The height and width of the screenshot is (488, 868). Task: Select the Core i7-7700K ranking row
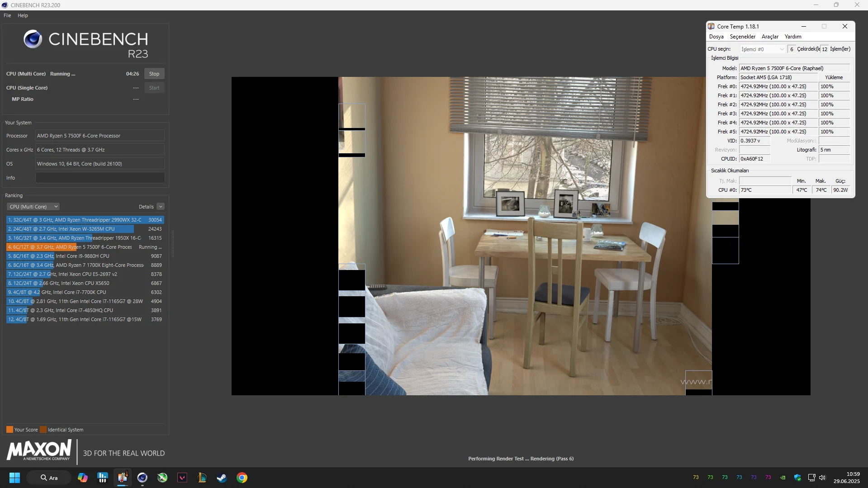point(85,292)
